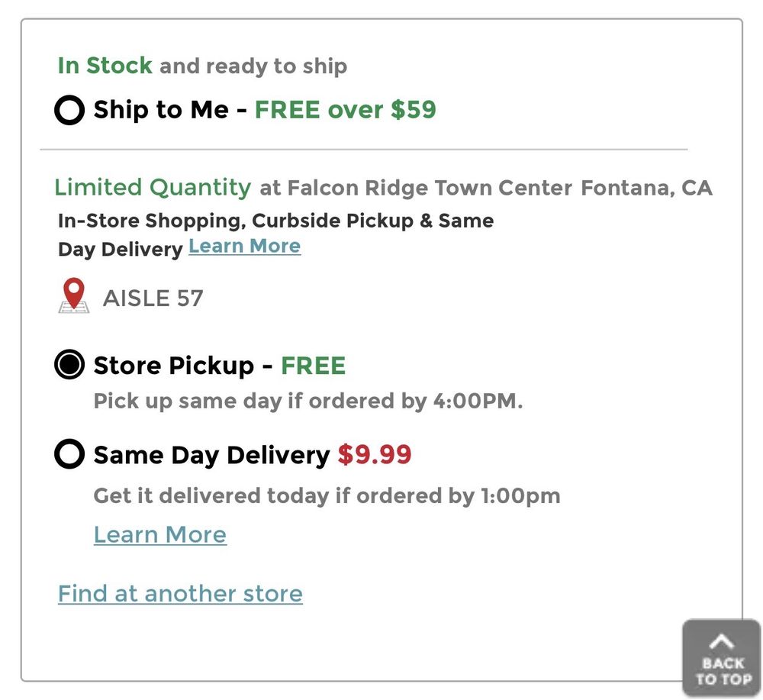Viewport: 763px width, 700px height.
Task: Select the Ship to Me radio button
Action: [69, 111]
